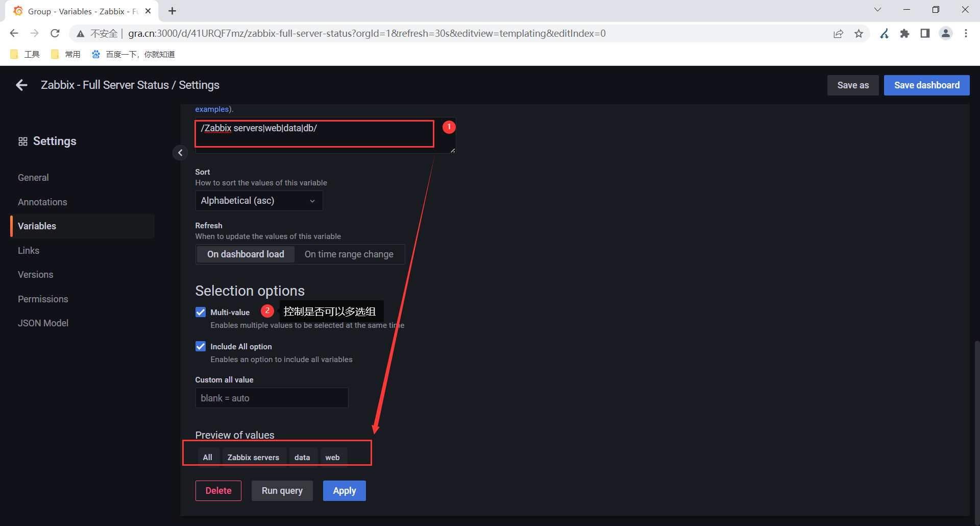Collapse the settings sidebar chevron
This screenshot has height=526, width=980.
tap(180, 153)
